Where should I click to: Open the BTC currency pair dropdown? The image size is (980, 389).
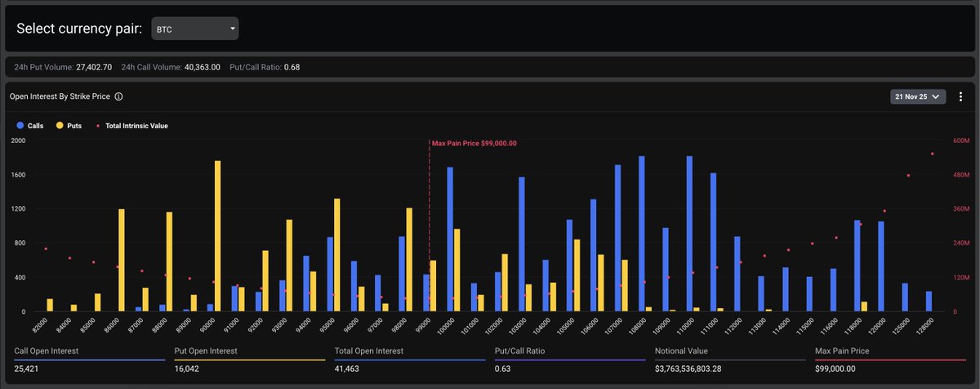click(x=195, y=29)
